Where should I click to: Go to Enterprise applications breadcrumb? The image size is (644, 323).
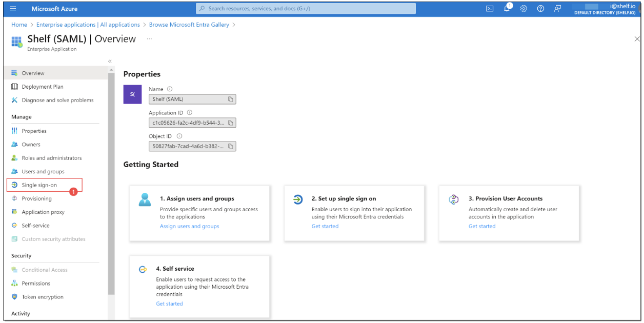tap(88, 25)
